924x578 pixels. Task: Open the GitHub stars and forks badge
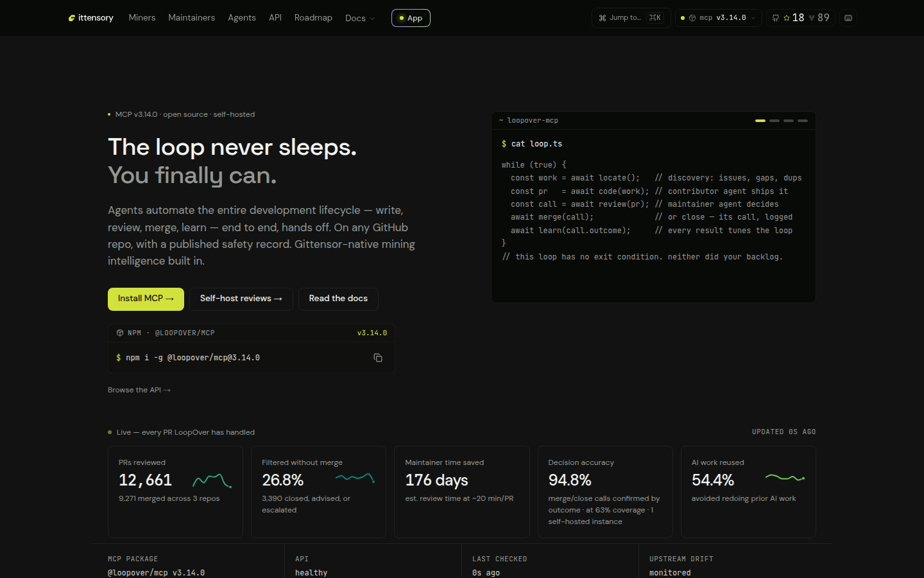[800, 18]
